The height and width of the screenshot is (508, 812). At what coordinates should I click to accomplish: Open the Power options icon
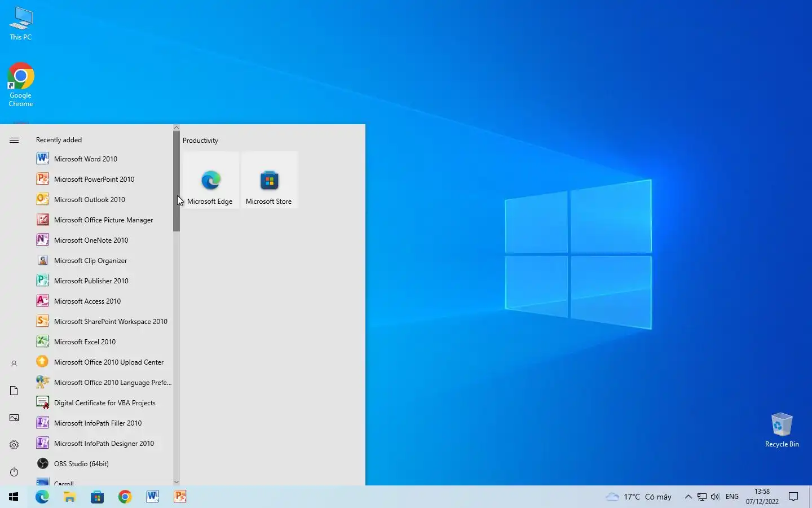(14, 472)
